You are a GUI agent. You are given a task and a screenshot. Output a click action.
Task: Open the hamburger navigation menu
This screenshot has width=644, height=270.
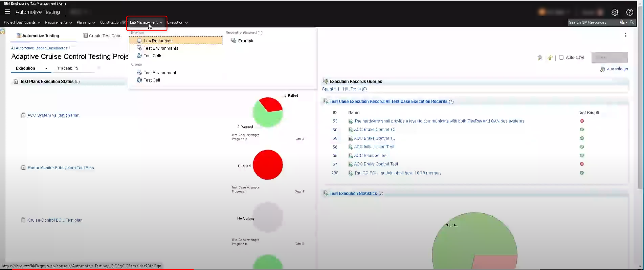[x=7, y=12]
